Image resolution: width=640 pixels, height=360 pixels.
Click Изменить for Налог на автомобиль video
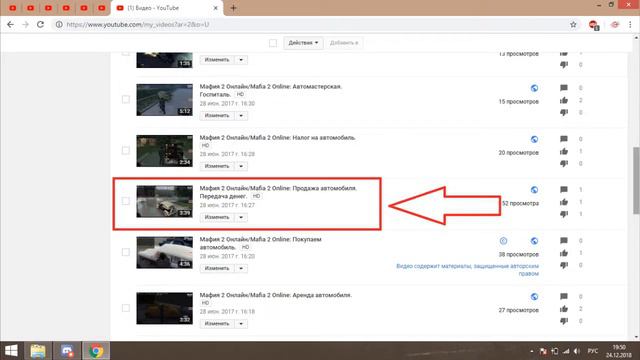[x=217, y=166]
